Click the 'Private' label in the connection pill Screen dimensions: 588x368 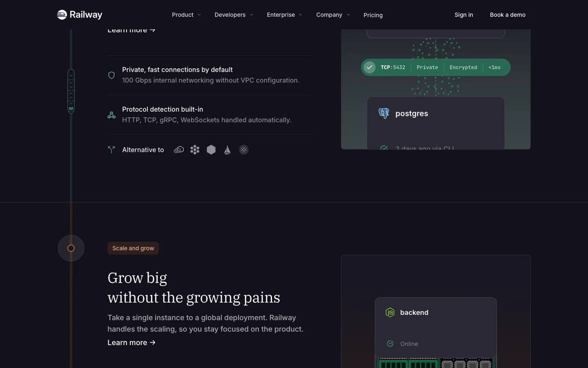427,67
